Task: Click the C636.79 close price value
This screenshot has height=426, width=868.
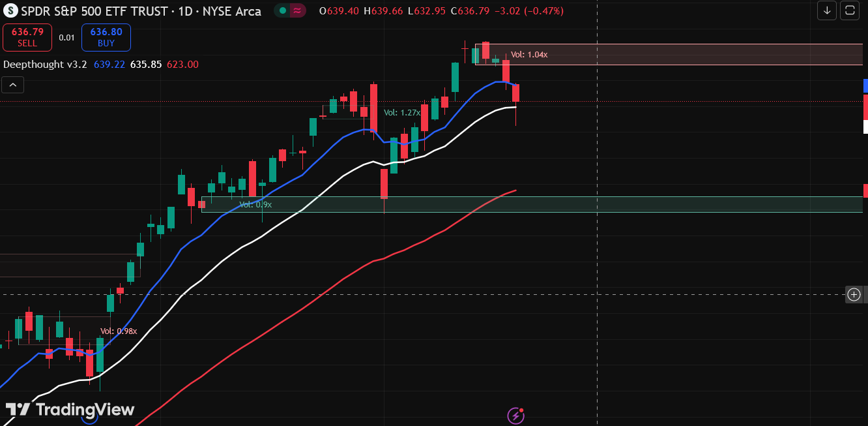Action: pos(470,11)
